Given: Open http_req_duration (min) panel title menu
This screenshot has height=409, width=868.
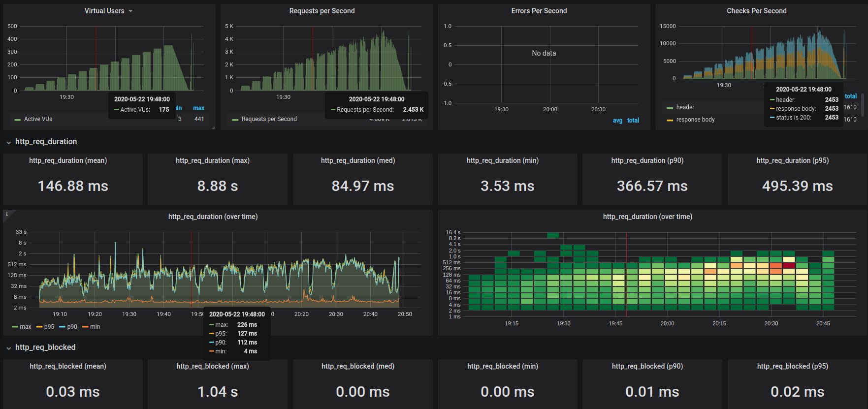Looking at the screenshot, I should pos(503,160).
